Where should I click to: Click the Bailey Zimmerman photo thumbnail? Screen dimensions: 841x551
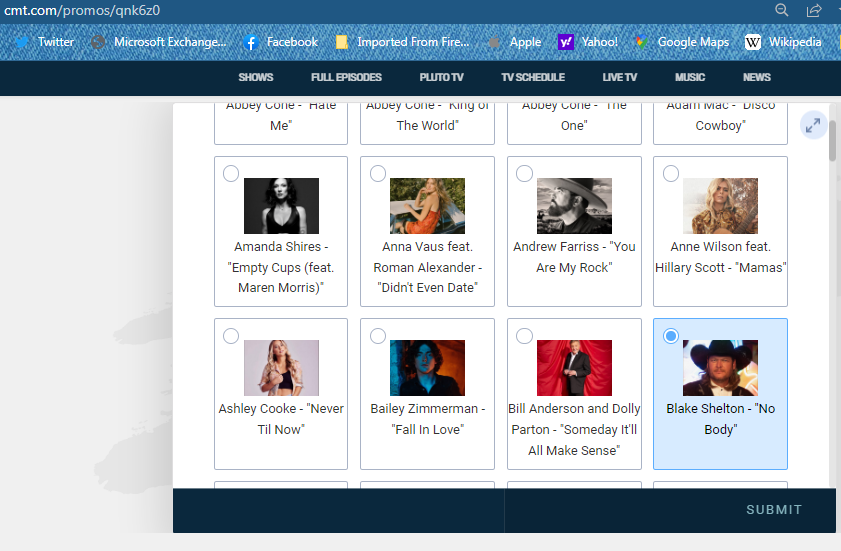427,368
